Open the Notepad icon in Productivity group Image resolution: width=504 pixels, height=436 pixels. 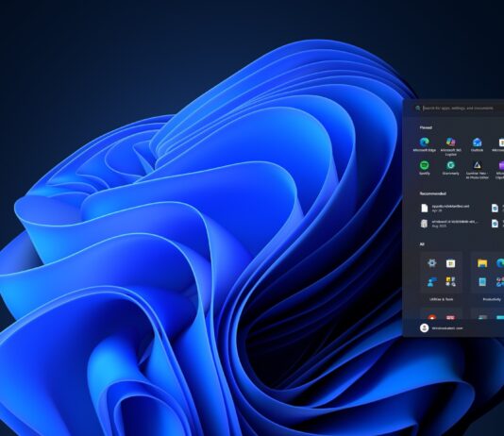coord(482,282)
